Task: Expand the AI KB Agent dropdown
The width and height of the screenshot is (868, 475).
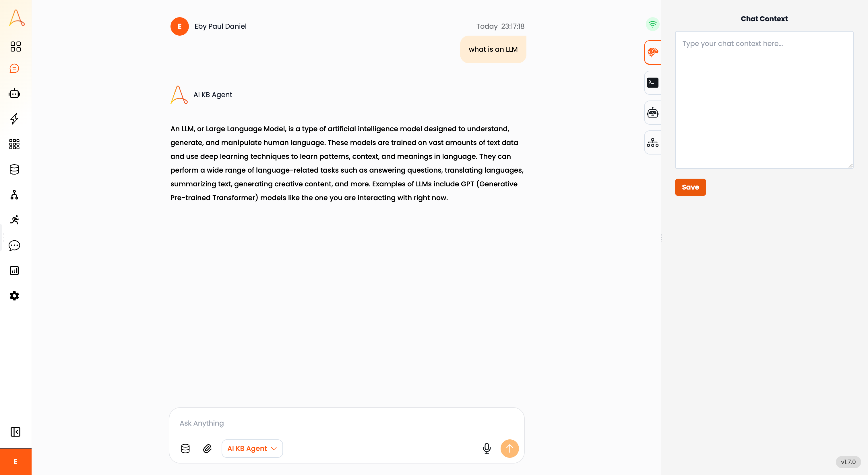Action: 252,448
